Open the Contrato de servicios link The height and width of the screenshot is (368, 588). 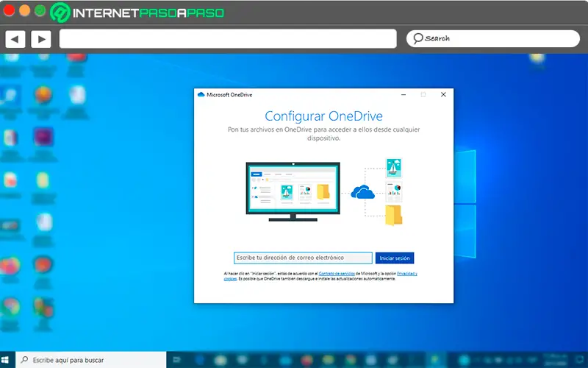(337, 274)
